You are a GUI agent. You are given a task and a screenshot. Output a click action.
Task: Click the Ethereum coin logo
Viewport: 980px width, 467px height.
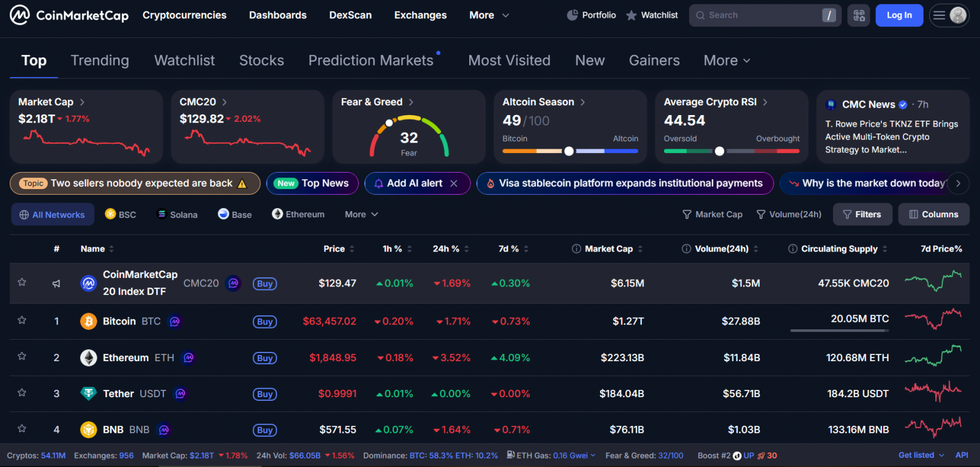89,357
